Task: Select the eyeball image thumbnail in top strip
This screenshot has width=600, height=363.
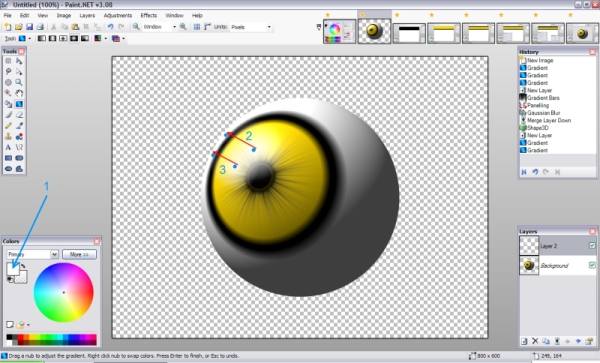Action: click(374, 31)
